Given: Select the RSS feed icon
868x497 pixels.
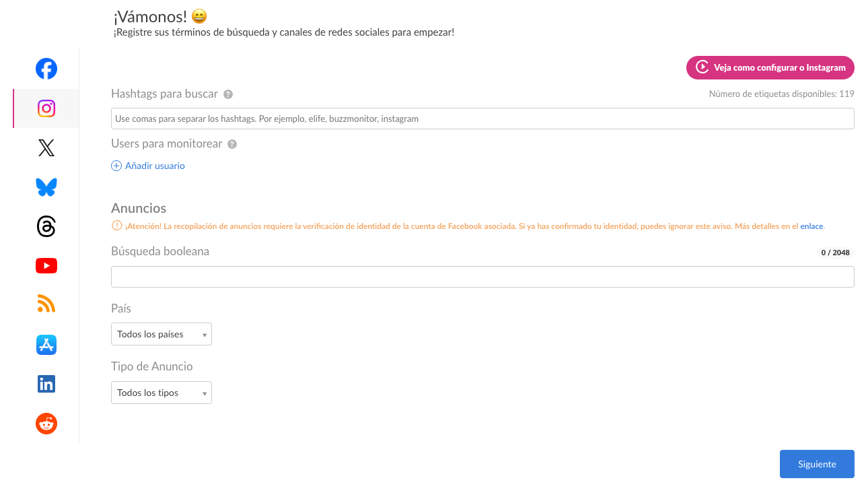Looking at the screenshot, I should pyautogui.click(x=46, y=305).
